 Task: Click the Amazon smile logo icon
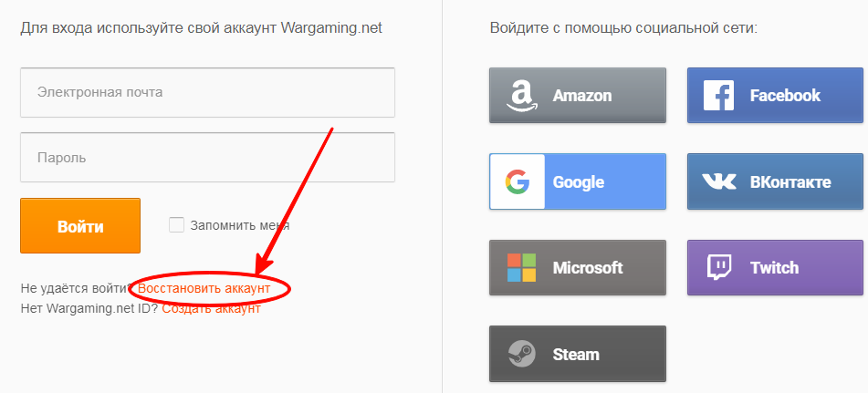pos(521,95)
